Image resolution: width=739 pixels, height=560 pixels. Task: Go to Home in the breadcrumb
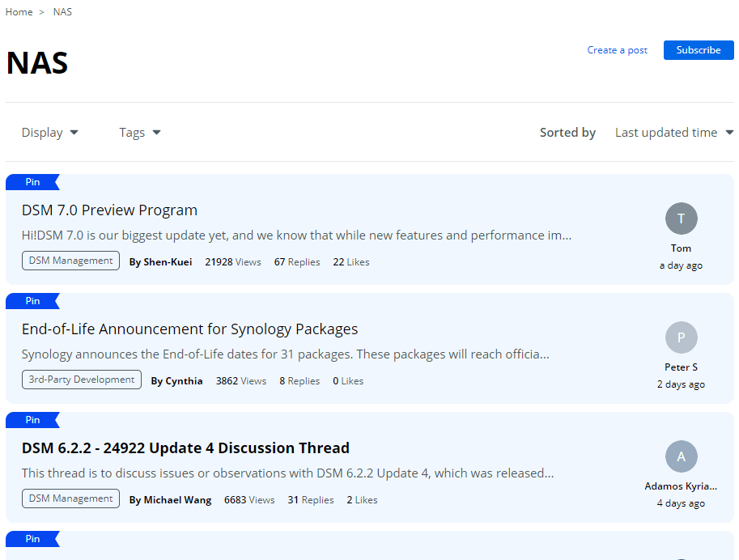point(19,12)
